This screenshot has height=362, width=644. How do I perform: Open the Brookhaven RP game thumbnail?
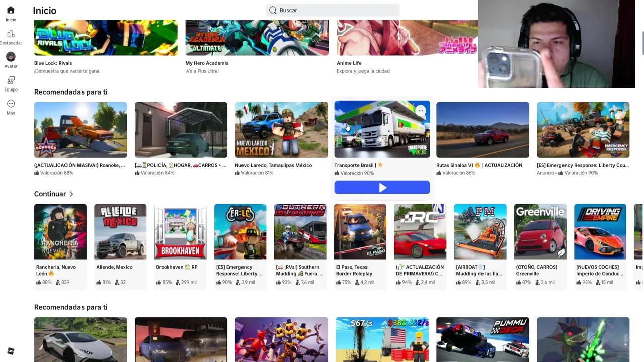[x=180, y=232]
